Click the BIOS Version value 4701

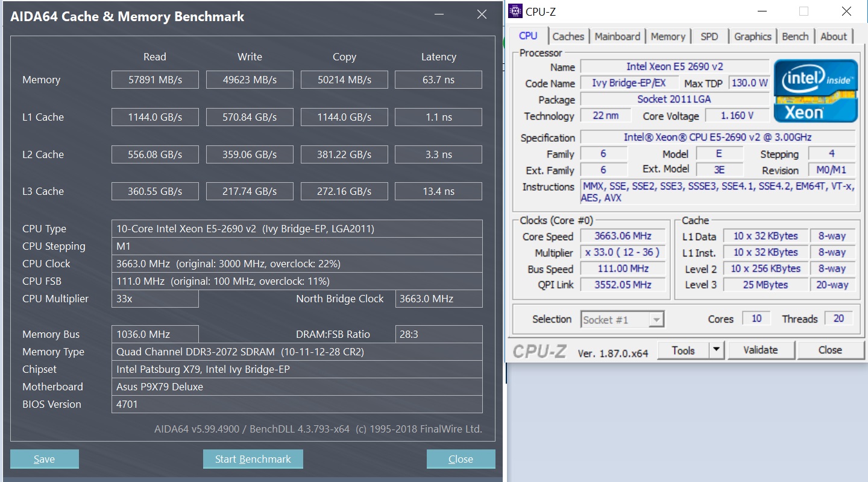click(297, 404)
